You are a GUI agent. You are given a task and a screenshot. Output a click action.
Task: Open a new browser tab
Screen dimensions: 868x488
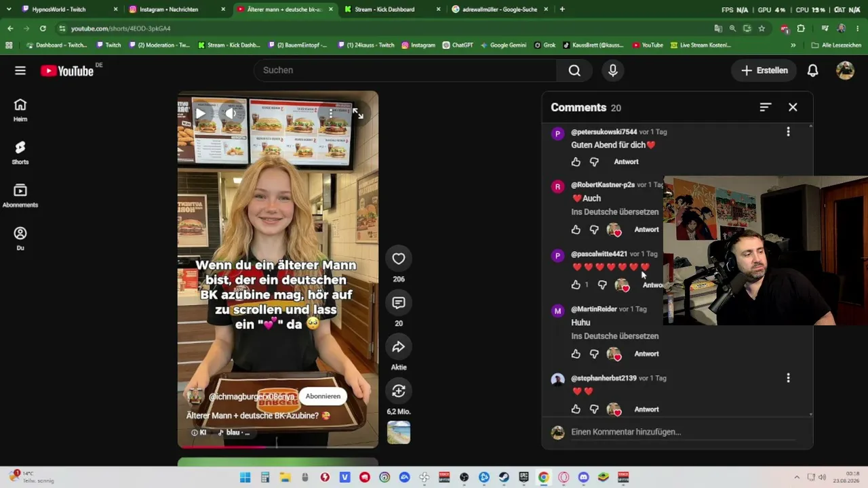click(x=562, y=9)
